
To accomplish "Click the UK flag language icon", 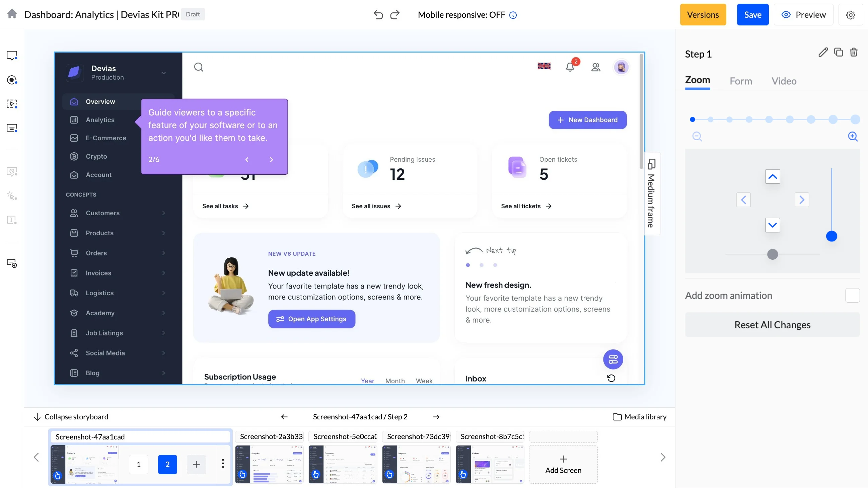I will click(544, 66).
